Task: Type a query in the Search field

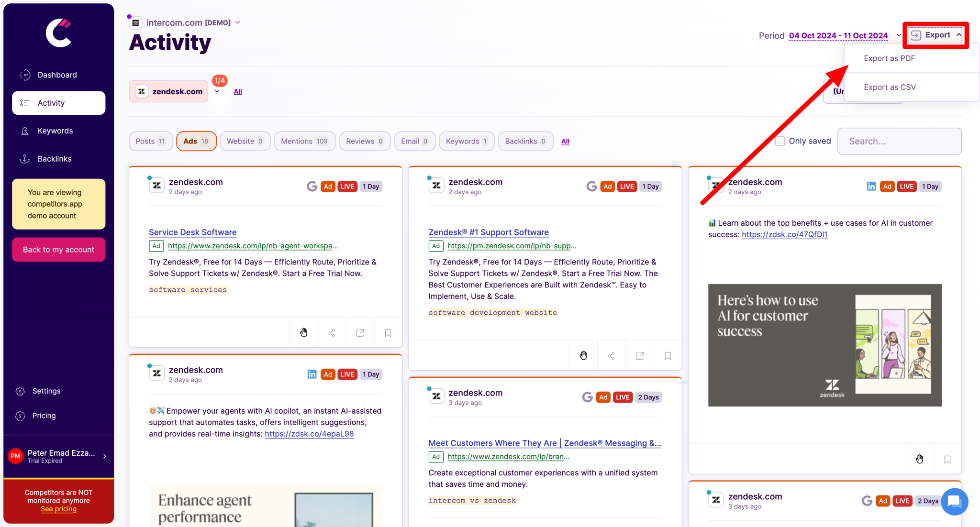Action: pos(899,141)
